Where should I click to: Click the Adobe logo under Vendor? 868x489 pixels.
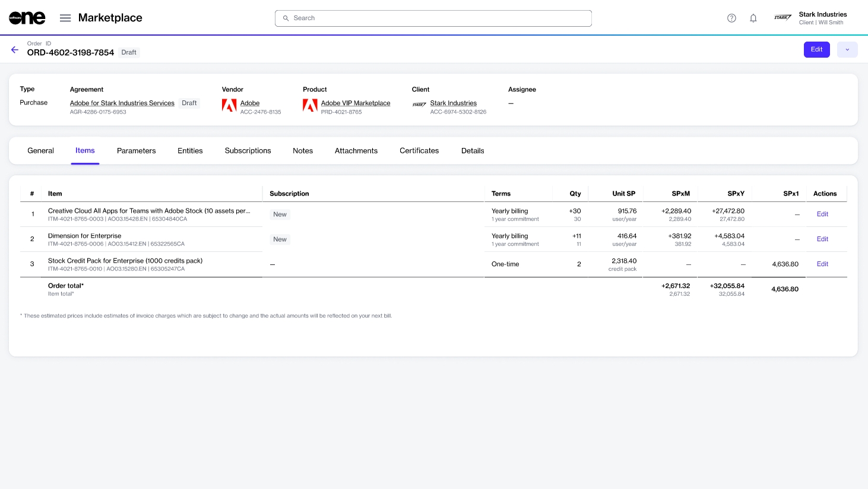(x=229, y=106)
